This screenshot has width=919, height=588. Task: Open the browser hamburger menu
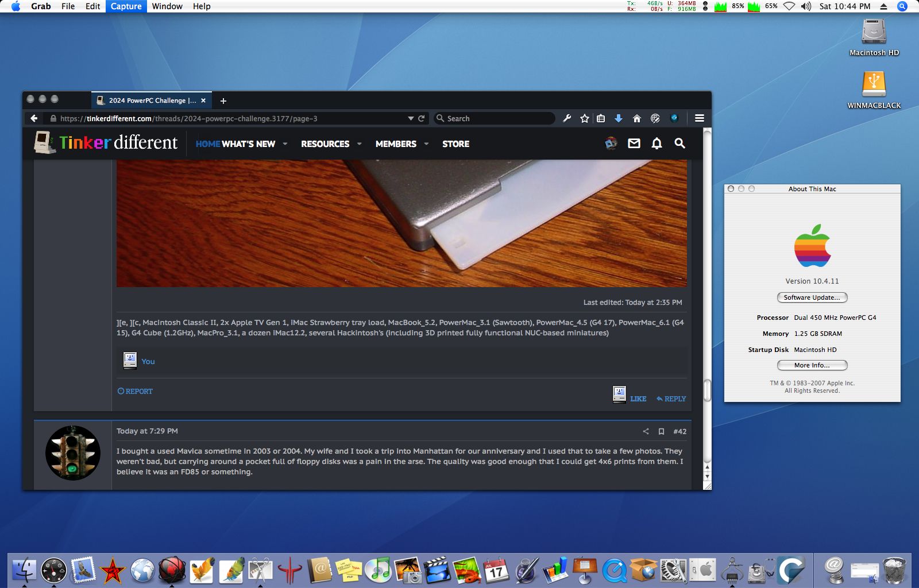700,118
